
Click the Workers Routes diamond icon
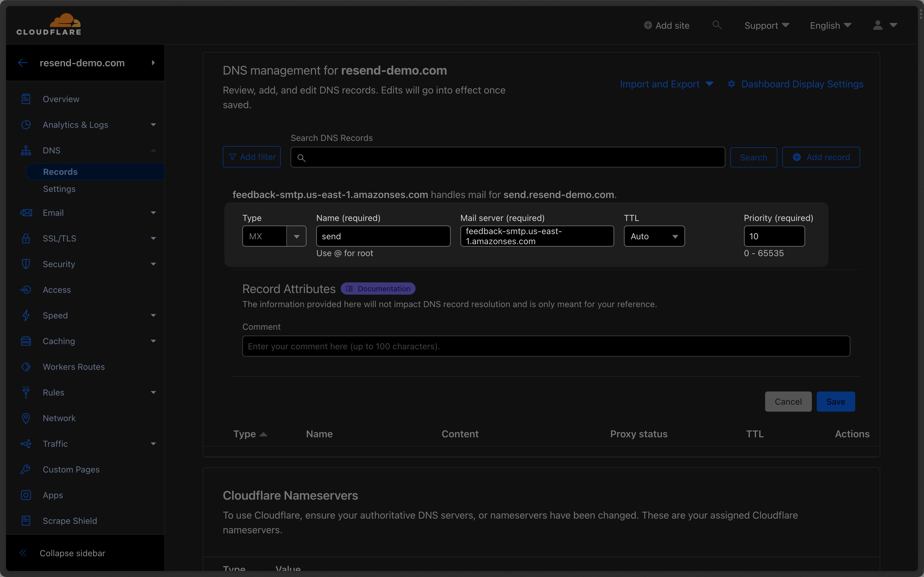tap(26, 367)
